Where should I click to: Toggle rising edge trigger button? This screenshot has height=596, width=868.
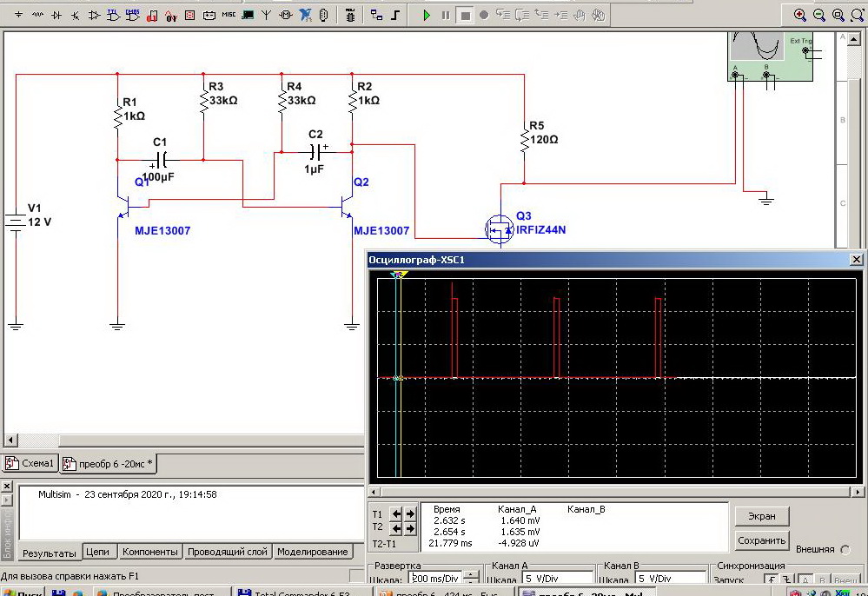[x=772, y=579]
